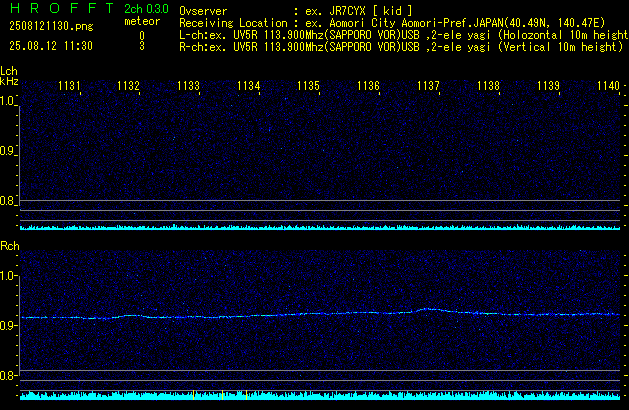
Task: Click the Lch 1.0 kHz axis label
Action: pyautogui.click(x=7, y=101)
